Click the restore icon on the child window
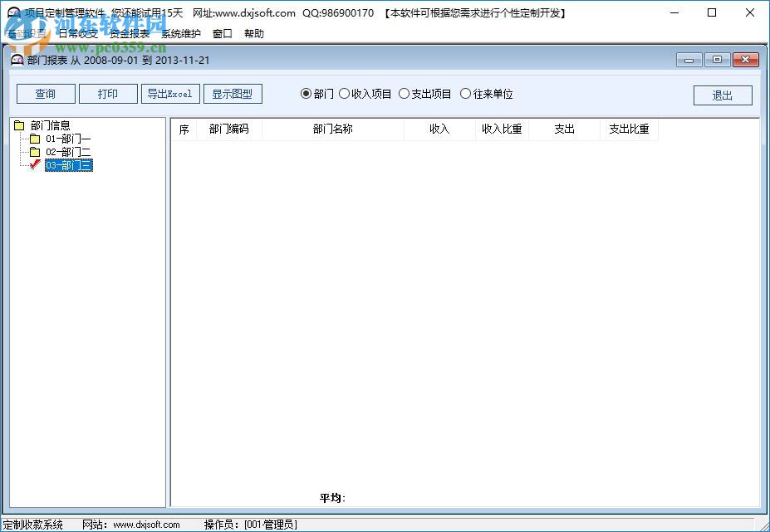Viewport: 770px width, 532px height. point(716,60)
